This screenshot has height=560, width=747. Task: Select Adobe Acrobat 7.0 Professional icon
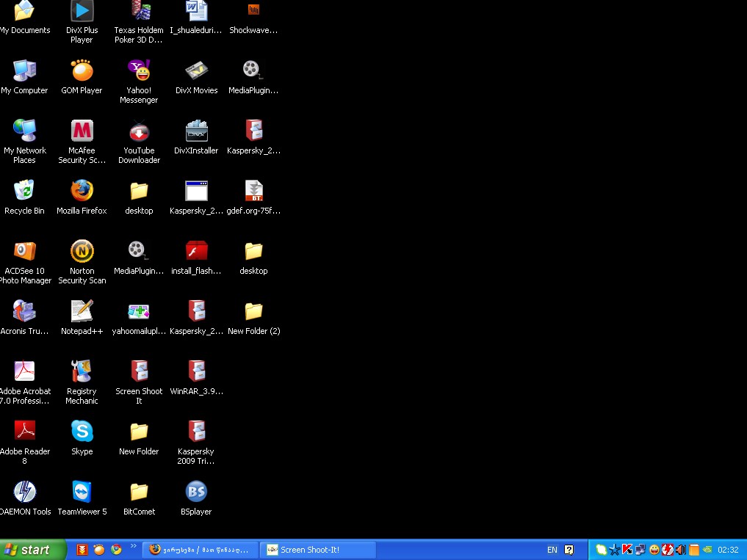[24, 383]
